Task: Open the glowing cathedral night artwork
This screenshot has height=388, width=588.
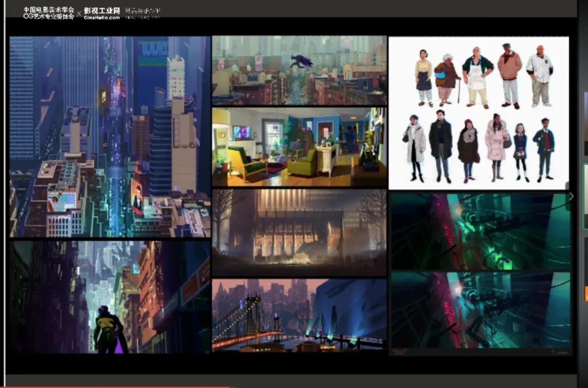Action: 299,233
